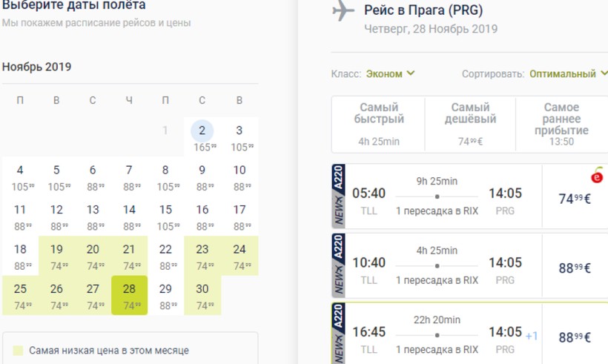Choose the 05:40 flight for 74.99 €
608x364 pixels.
[x=574, y=198]
